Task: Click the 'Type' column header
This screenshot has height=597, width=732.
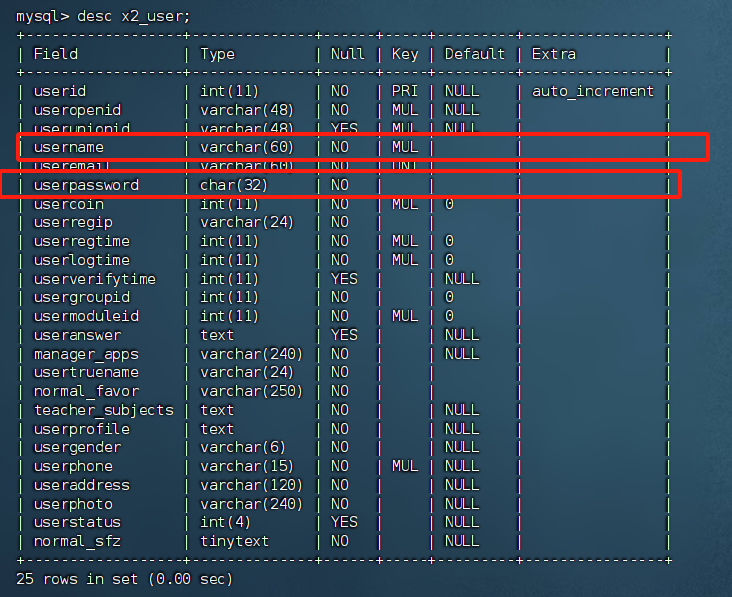Action: (217, 54)
